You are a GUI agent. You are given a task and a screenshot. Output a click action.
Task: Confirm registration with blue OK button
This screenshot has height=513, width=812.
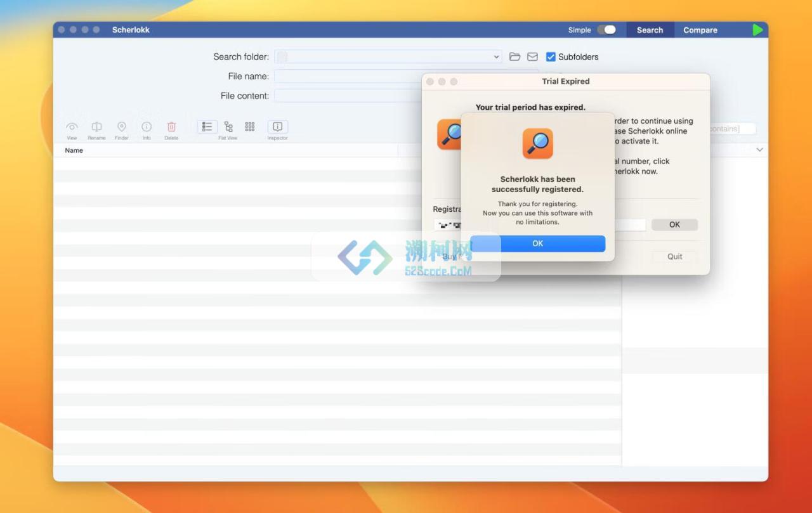[x=538, y=244]
